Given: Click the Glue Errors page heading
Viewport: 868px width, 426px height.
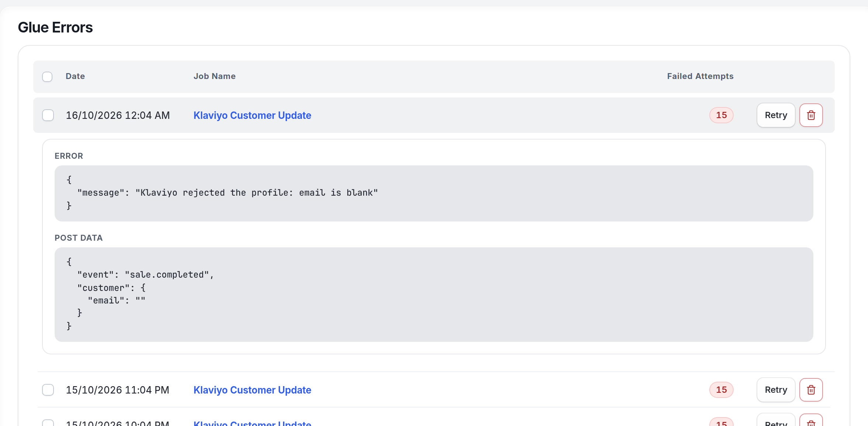Looking at the screenshot, I should tap(55, 28).
